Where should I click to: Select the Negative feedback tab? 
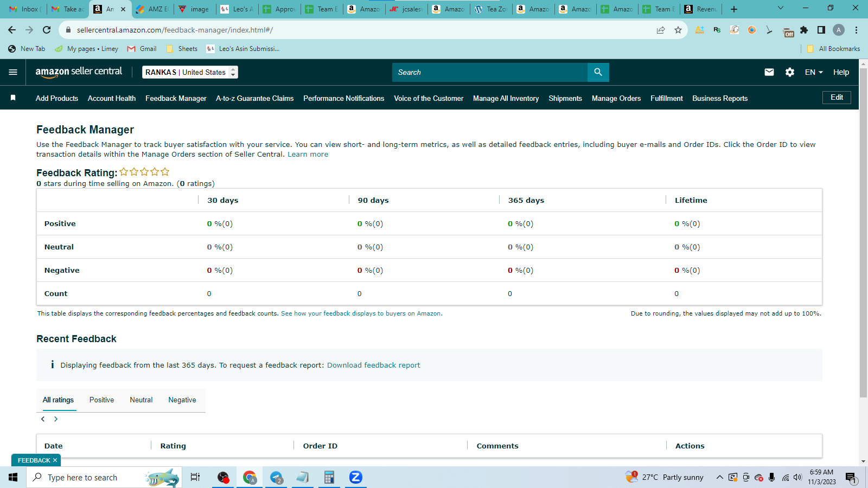click(182, 400)
